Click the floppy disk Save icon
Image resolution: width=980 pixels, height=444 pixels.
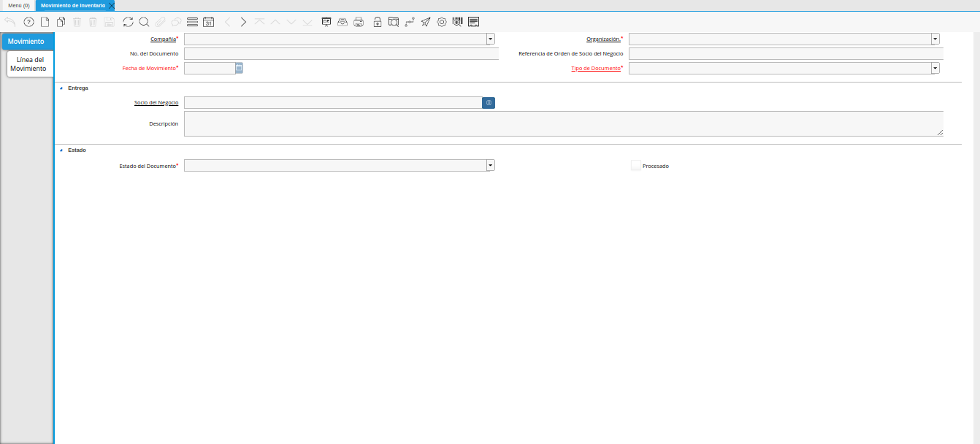click(x=109, y=22)
